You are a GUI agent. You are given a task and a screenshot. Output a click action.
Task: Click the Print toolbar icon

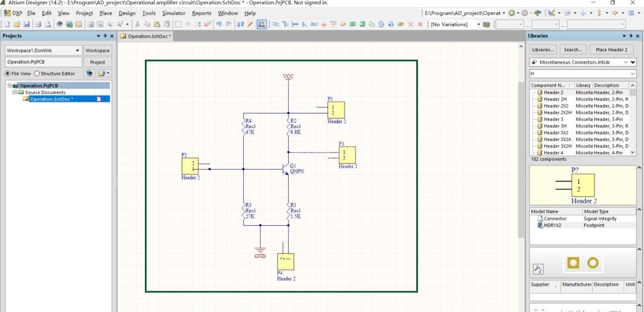(38, 24)
